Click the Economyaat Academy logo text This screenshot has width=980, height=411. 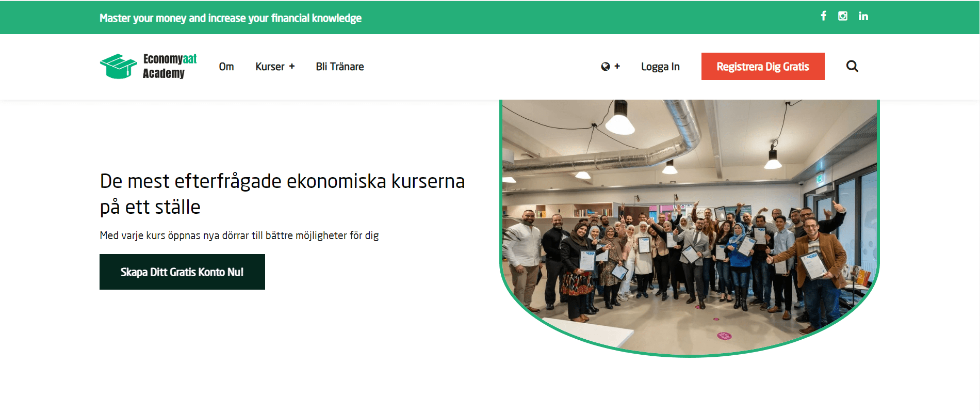click(x=170, y=66)
